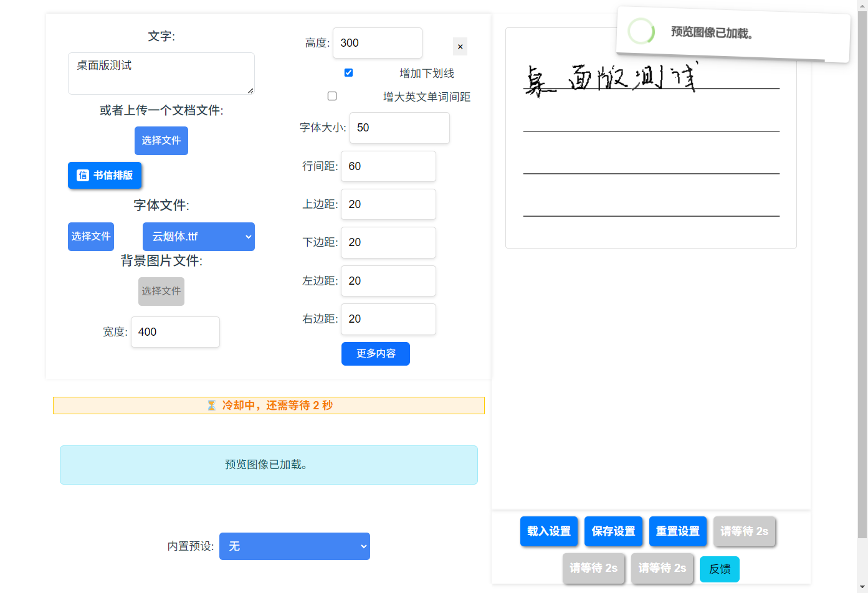
Task: Click the 冷却中，还需等待 2 秒 cooldown banner
Action: tap(269, 406)
